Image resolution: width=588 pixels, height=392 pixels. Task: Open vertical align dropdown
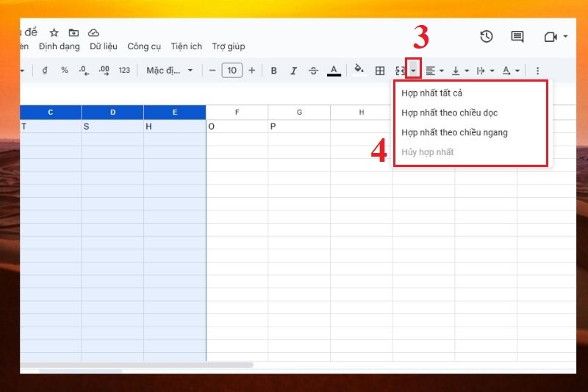pos(461,71)
